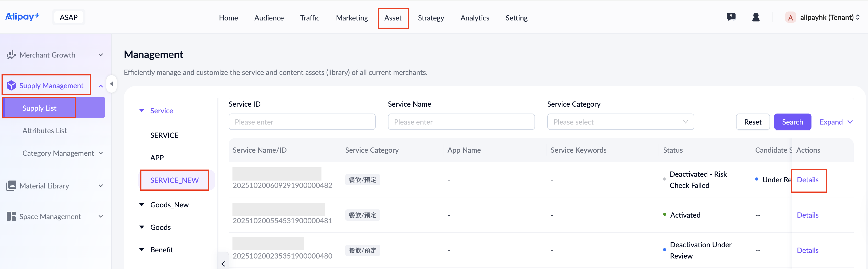Image resolution: width=868 pixels, height=269 pixels.
Task: Reset the search filters
Action: point(752,122)
